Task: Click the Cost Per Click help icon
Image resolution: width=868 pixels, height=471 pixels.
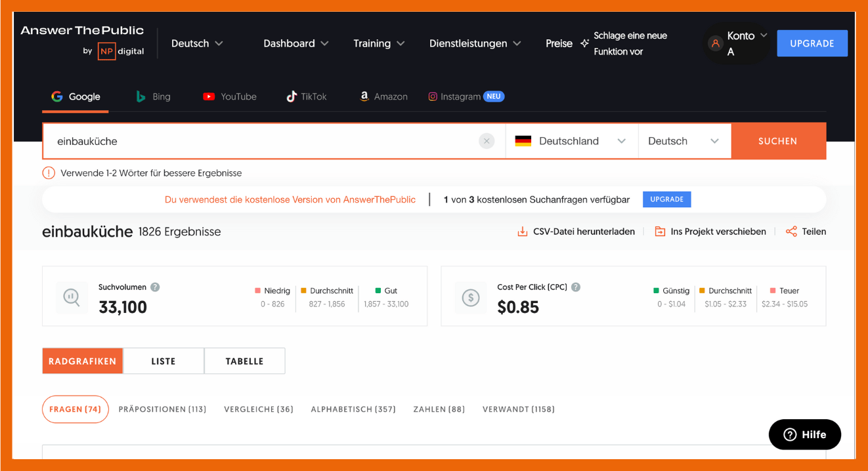Action: tap(575, 287)
